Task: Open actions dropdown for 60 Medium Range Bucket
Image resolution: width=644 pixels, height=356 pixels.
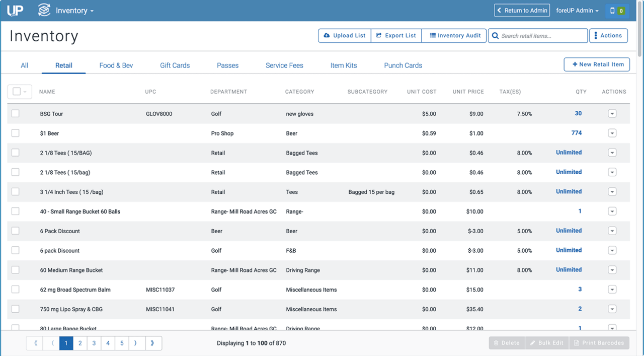Action: (612, 270)
